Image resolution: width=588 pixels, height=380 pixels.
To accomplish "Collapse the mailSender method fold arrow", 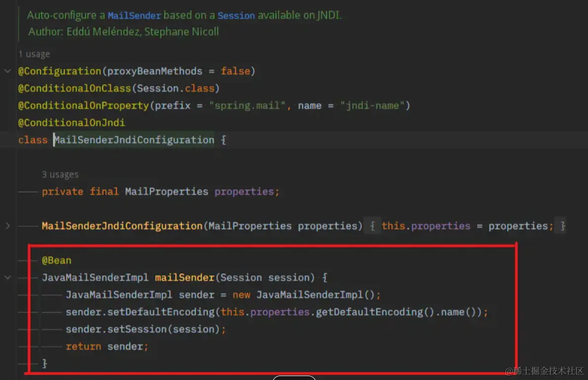I will coord(7,278).
